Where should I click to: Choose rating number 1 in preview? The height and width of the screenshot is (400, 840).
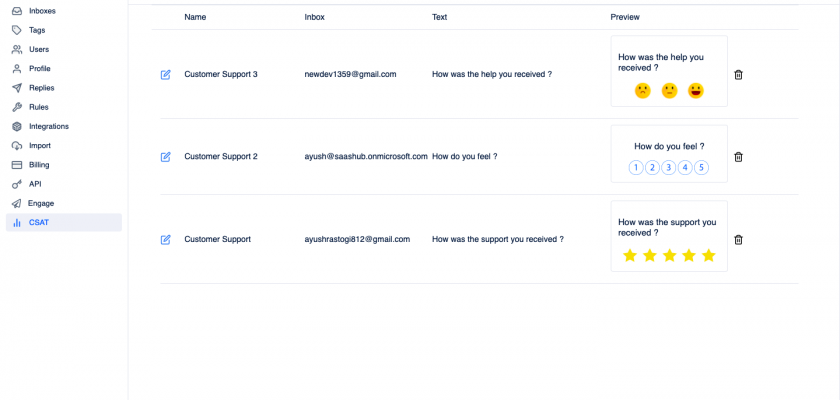coord(636,167)
